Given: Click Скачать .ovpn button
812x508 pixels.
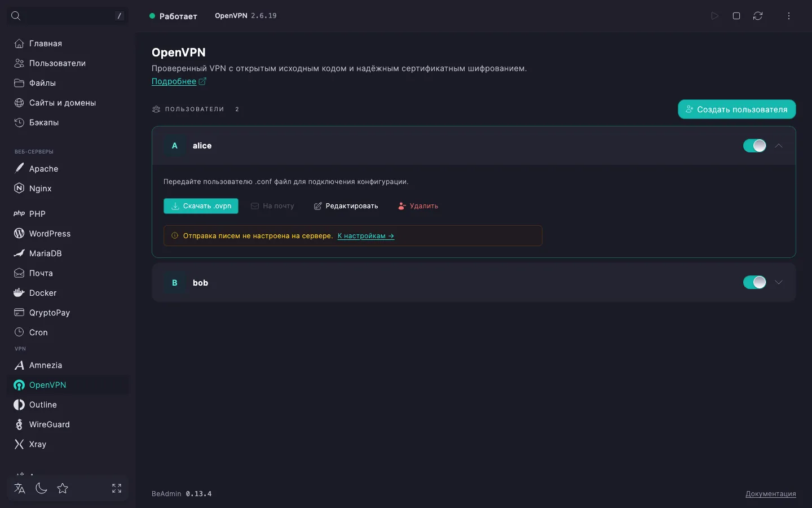Looking at the screenshot, I should pyautogui.click(x=201, y=206).
